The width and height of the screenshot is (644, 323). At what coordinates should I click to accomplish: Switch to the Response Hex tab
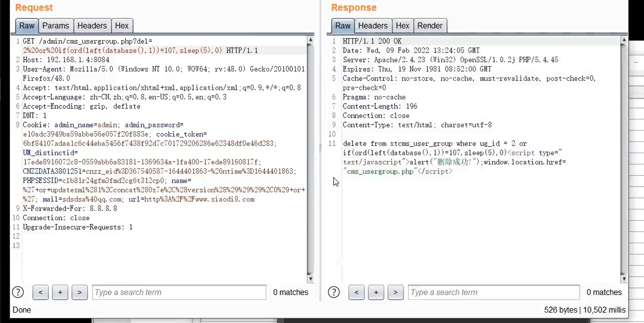tap(402, 26)
